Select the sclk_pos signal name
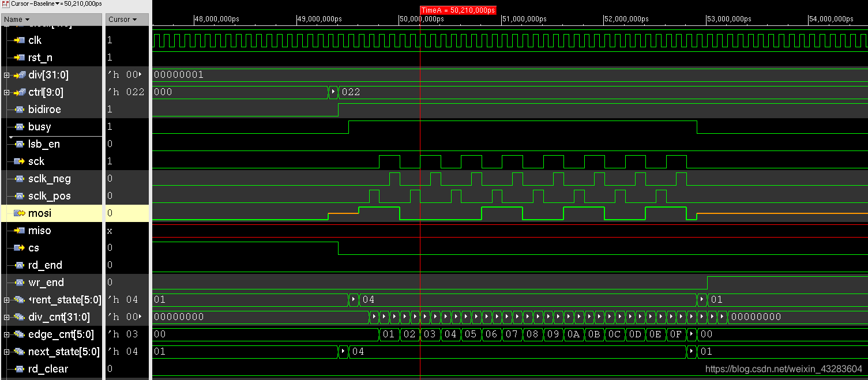This screenshot has width=868, height=380. (50, 196)
